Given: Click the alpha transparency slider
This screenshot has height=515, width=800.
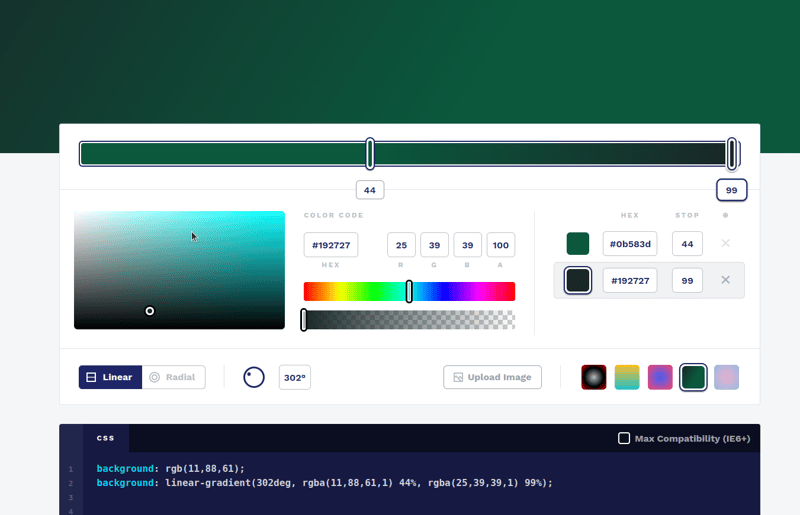Looking at the screenshot, I should pos(409,320).
